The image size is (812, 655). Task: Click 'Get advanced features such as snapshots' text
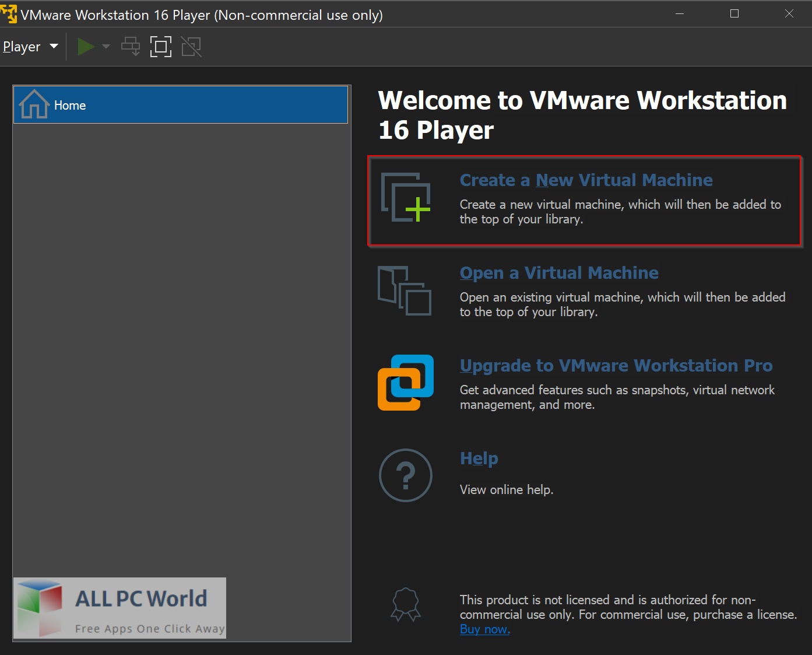[617, 397]
